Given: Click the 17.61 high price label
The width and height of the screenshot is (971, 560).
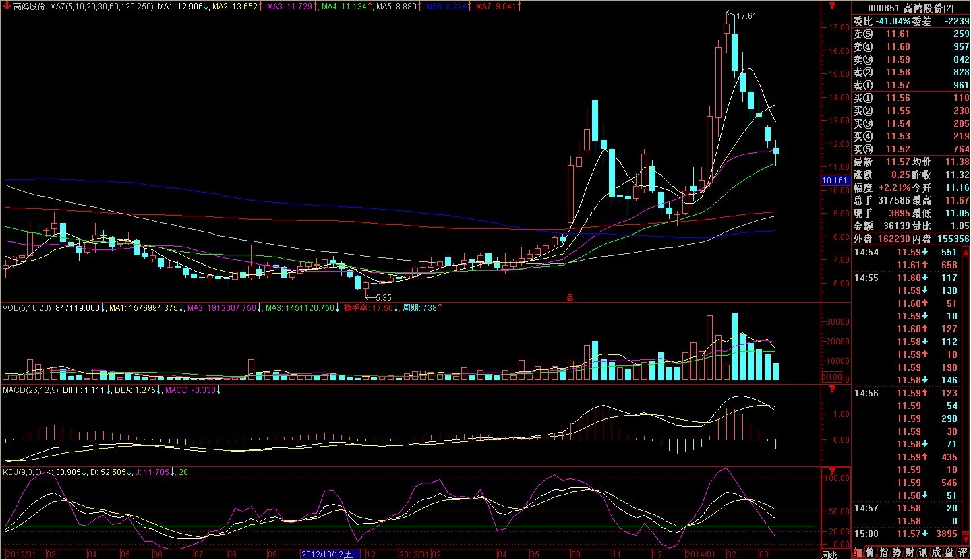Looking at the screenshot, I should [746, 16].
